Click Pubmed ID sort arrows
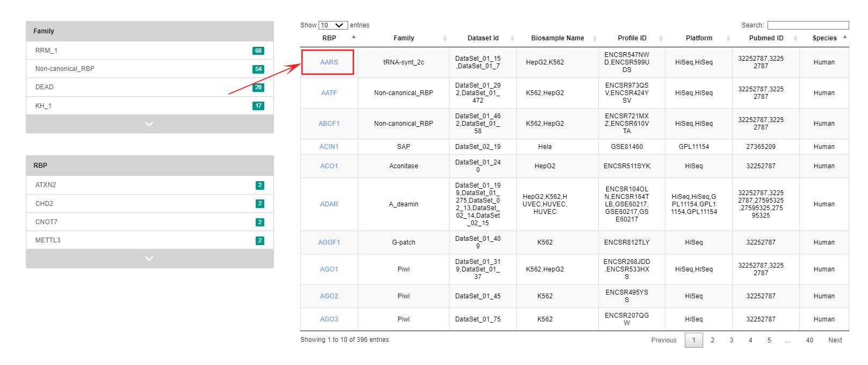Viewport: 868px width, 365px height. click(795, 38)
